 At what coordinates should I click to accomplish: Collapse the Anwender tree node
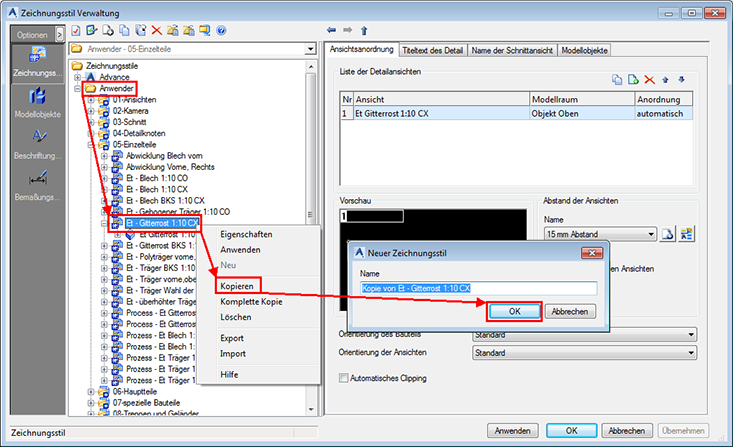pos(78,88)
